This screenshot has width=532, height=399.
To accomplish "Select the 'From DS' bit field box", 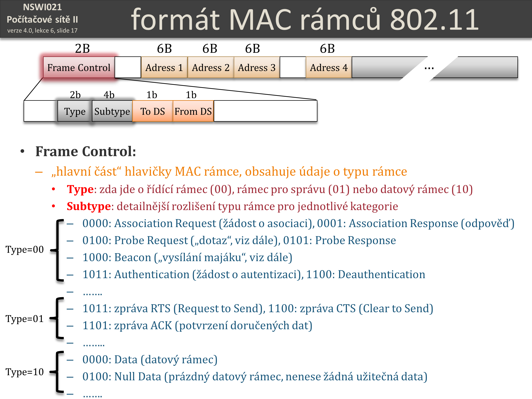I will click(x=193, y=111).
